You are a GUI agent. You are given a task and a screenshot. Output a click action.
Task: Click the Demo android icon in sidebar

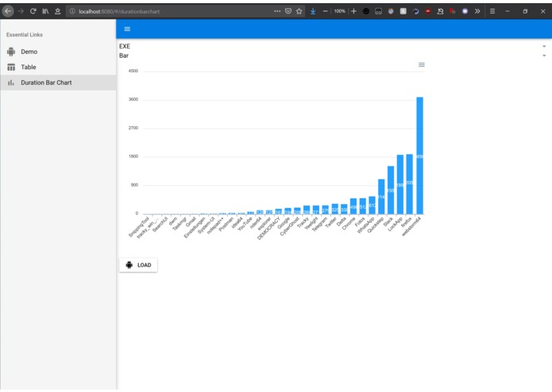(x=11, y=52)
